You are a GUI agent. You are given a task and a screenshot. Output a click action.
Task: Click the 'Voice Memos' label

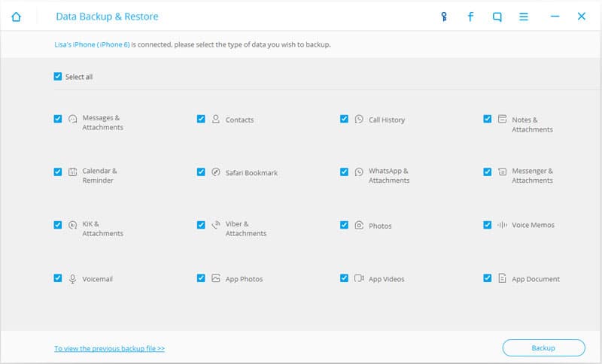tap(533, 225)
